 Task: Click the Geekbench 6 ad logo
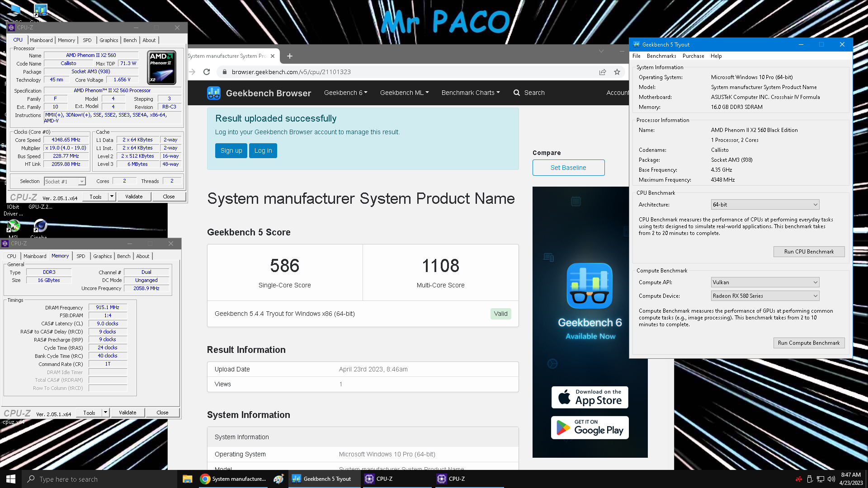click(590, 286)
